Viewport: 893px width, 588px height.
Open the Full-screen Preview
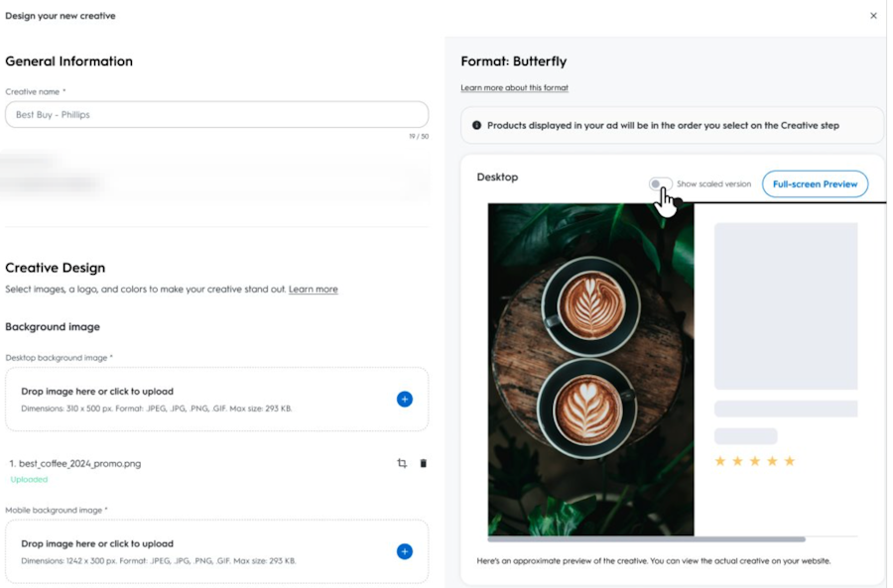(815, 184)
